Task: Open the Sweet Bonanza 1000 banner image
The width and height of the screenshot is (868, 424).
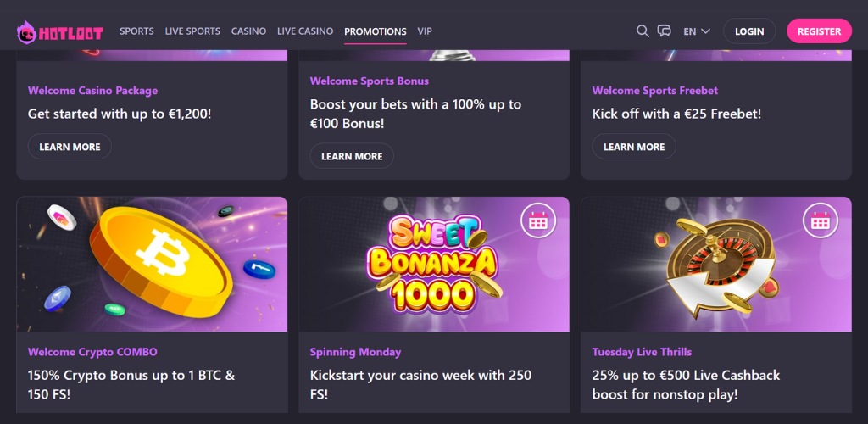Action: (x=433, y=264)
